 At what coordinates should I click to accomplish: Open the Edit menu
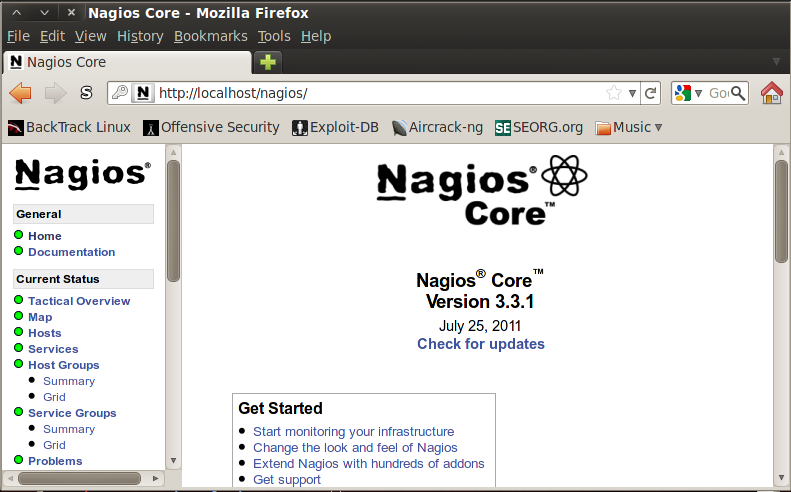point(52,36)
